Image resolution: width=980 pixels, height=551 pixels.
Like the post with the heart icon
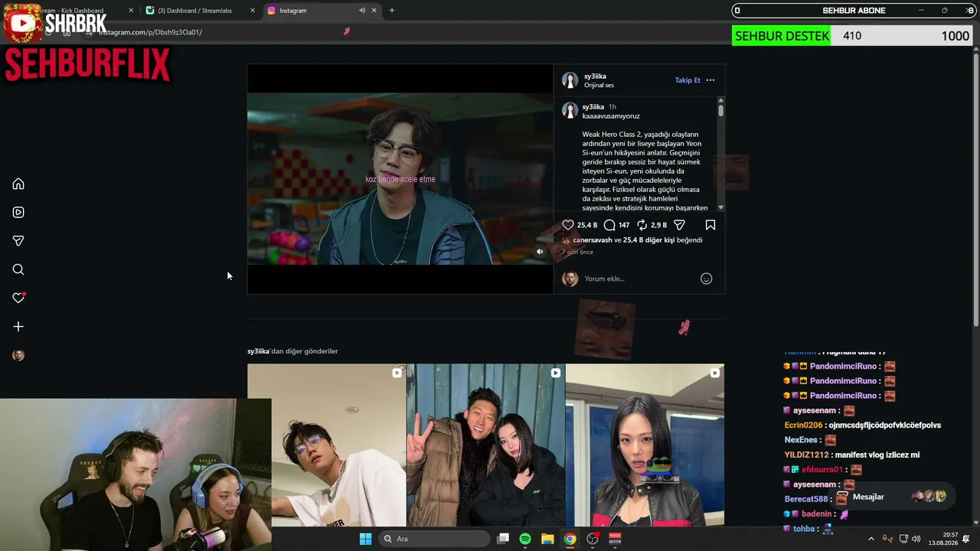(568, 225)
